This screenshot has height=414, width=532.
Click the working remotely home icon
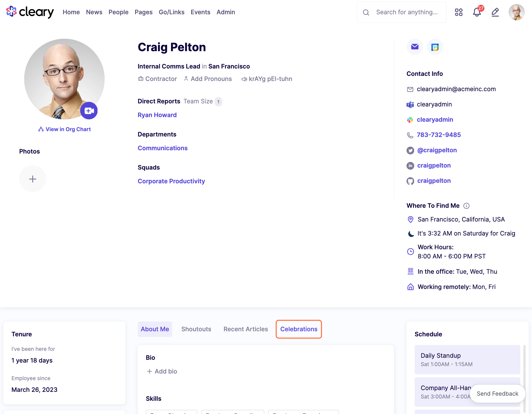[410, 287]
